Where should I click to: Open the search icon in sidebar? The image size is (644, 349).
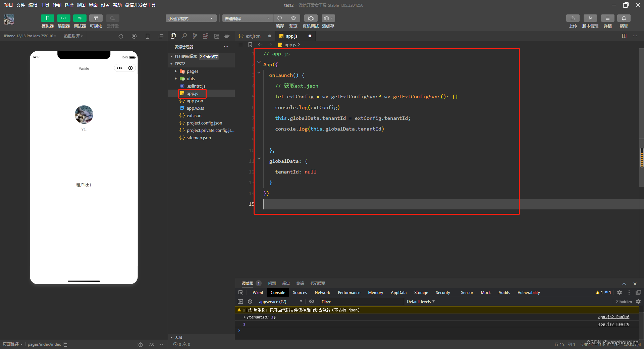[x=184, y=36]
